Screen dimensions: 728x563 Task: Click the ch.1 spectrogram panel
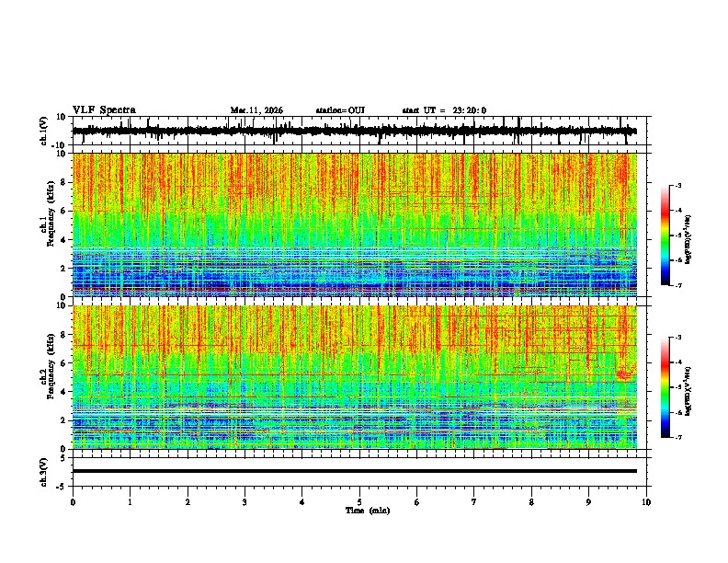pyautogui.click(x=354, y=224)
